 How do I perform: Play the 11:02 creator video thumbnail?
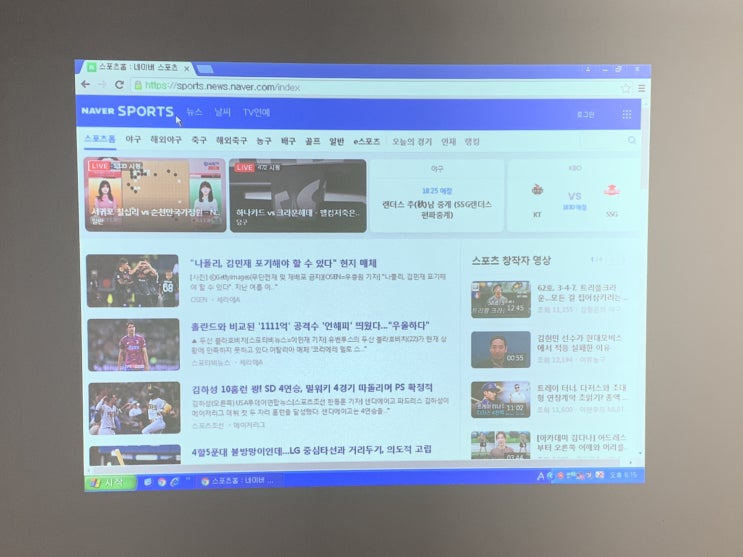(500, 400)
